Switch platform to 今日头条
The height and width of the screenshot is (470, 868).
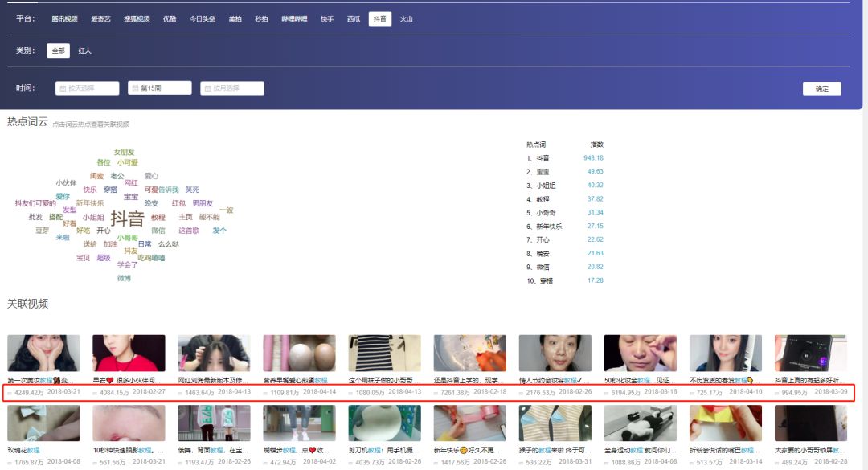point(202,18)
